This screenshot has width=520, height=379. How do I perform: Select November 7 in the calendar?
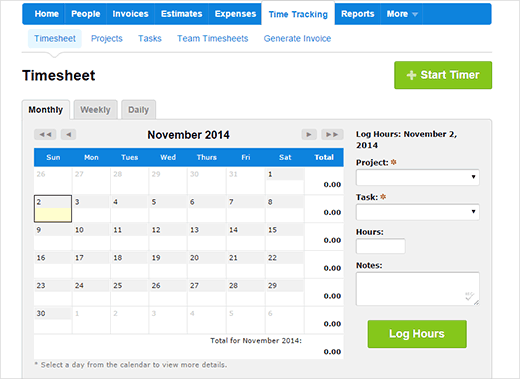(246, 209)
